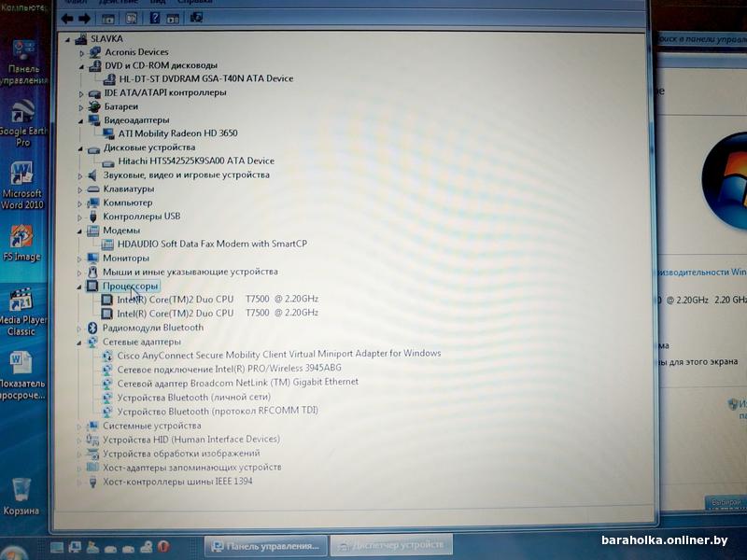
Task: Collapse the Дисковые устройства node
Action: tap(80, 148)
